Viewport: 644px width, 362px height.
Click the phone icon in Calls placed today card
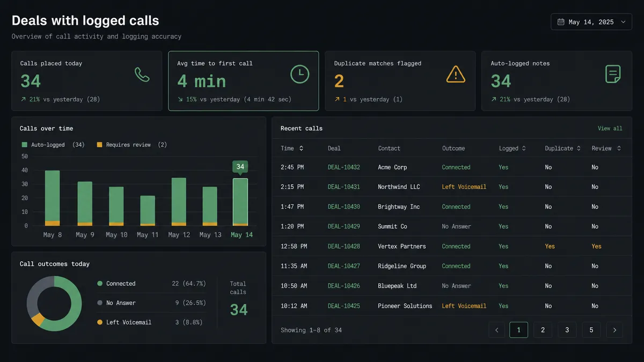(142, 75)
